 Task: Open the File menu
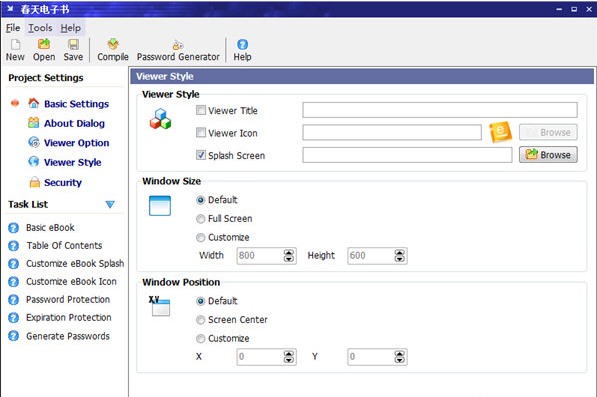[13, 28]
